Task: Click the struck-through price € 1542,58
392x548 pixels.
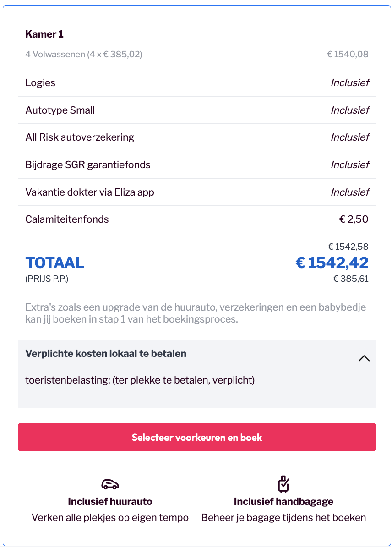Action: pyautogui.click(x=348, y=247)
